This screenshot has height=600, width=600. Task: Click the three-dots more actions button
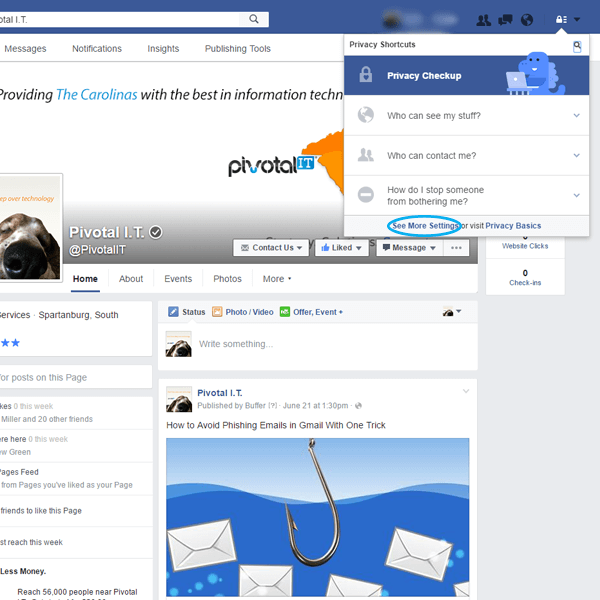coord(456,248)
